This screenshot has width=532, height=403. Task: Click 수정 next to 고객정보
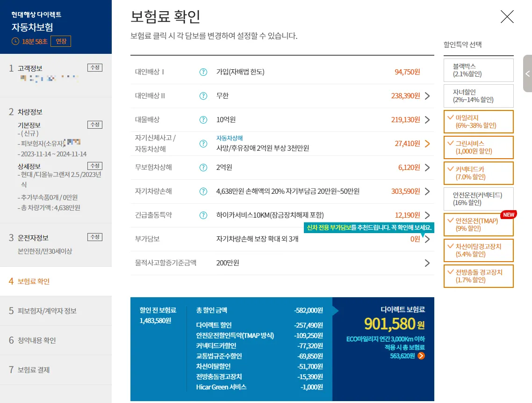95,67
